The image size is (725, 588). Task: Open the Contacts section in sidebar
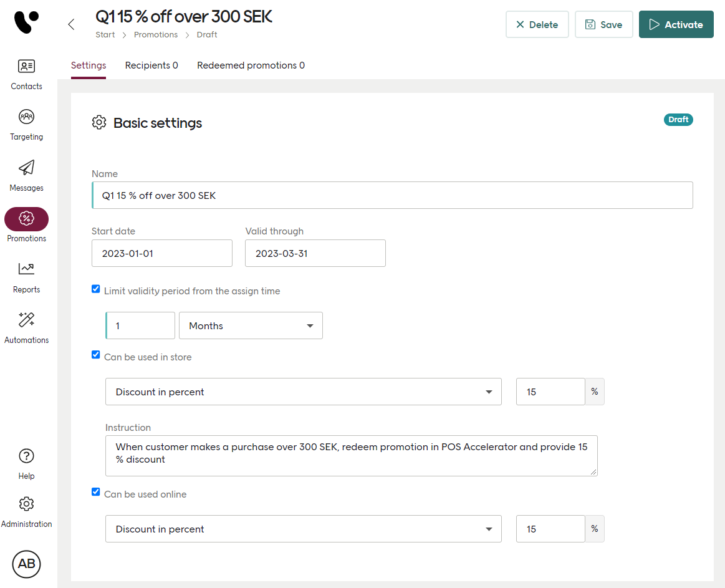click(26, 72)
